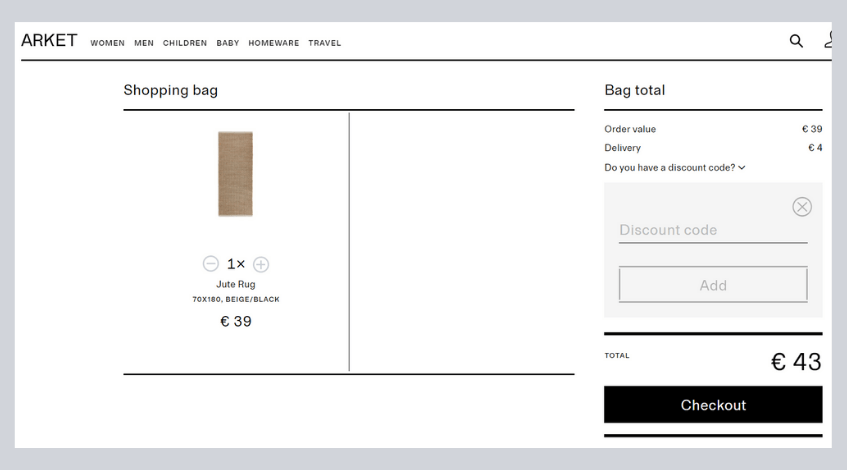The height and width of the screenshot is (470, 847).
Task: Click the Add discount button
Action: coord(713,285)
